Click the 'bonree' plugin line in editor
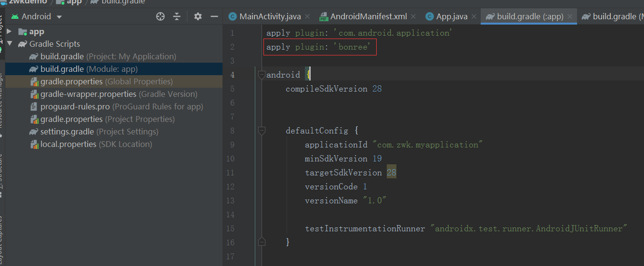This screenshot has width=644, height=266. pyautogui.click(x=318, y=47)
